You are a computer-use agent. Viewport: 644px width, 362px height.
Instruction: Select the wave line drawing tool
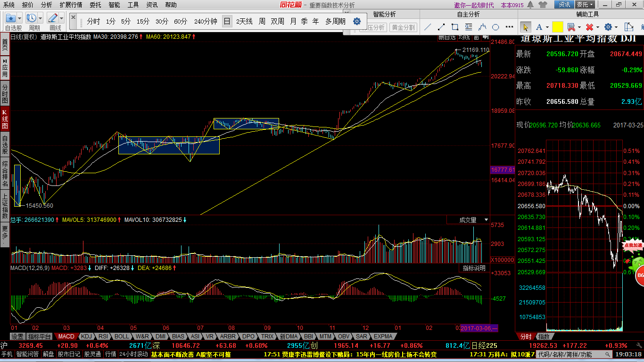pyautogui.click(x=482, y=27)
